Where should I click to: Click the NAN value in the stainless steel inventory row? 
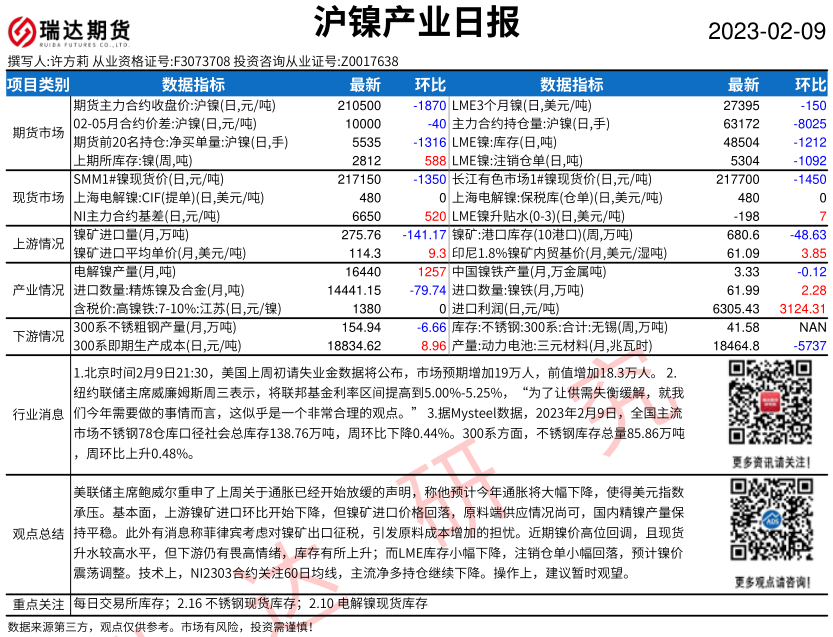coord(811,327)
